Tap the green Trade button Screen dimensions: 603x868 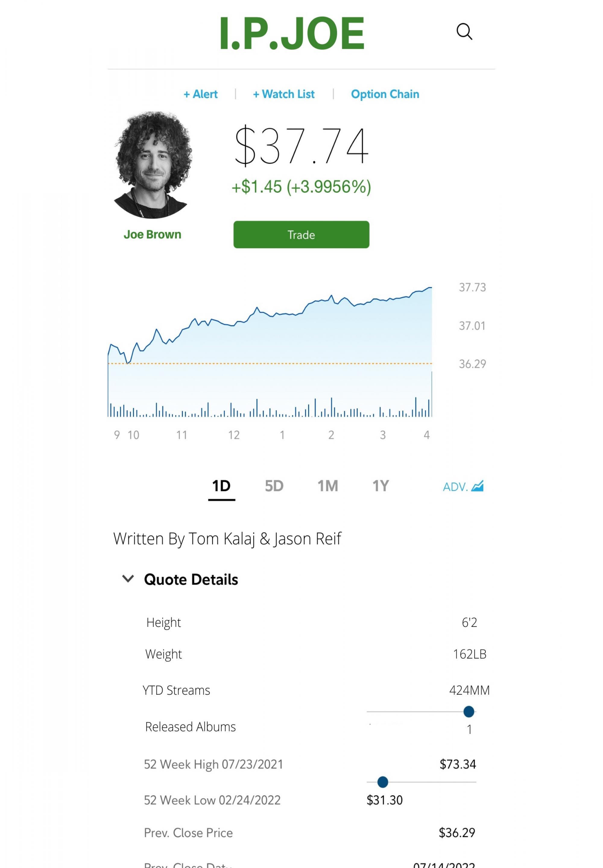click(x=301, y=234)
